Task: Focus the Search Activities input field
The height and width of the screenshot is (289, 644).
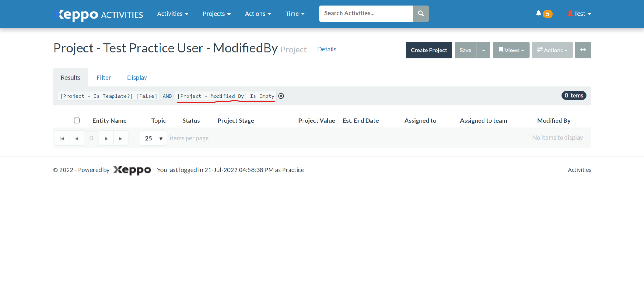Action: pyautogui.click(x=365, y=13)
